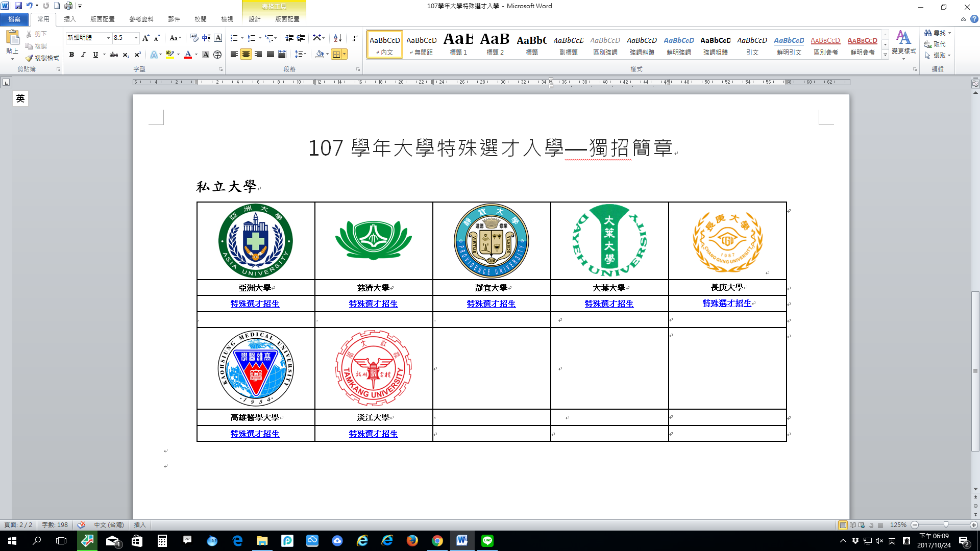Toggle italic formatting
Image resolution: width=980 pixels, height=551 pixels.
pos(83,55)
